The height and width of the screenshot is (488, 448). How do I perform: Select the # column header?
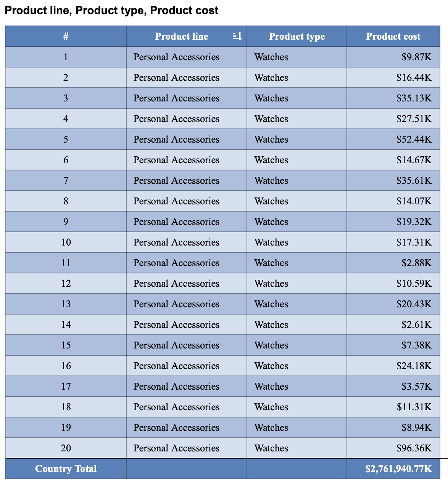coord(66,37)
